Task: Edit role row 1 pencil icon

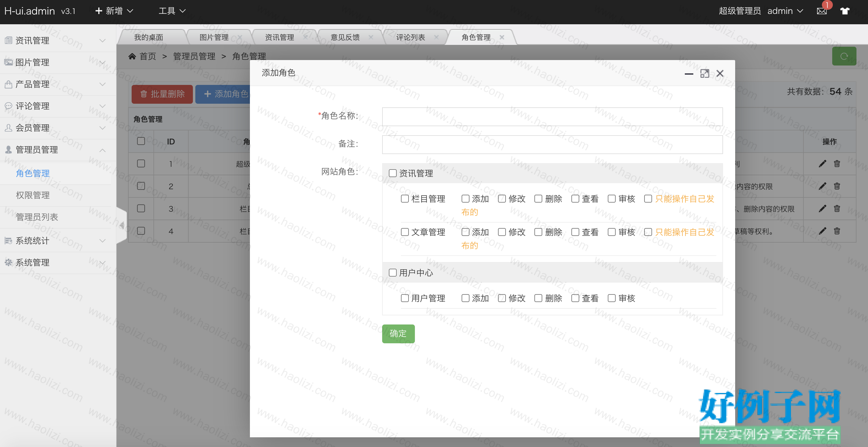Action: [x=822, y=164]
